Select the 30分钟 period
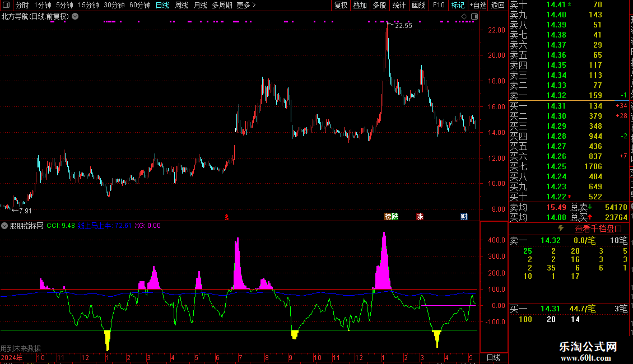 click(x=114, y=5)
